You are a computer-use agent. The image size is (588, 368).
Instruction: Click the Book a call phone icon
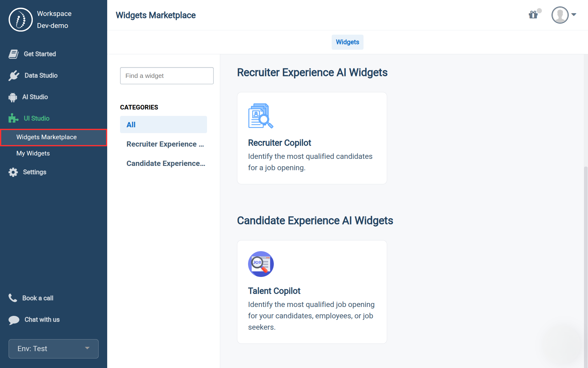(13, 298)
